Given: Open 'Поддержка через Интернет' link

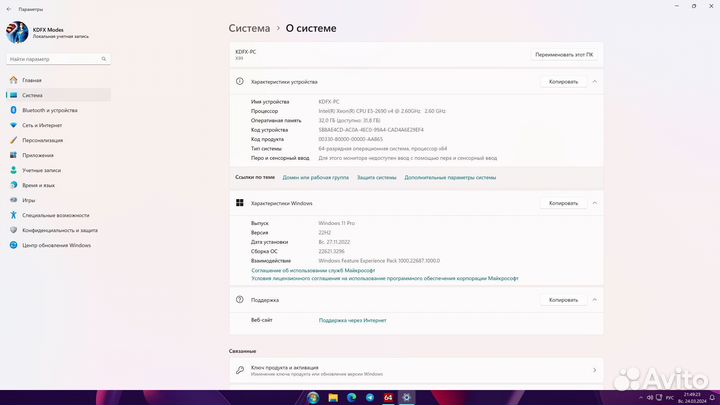Looking at the screenshot, I should pos(353,321).
